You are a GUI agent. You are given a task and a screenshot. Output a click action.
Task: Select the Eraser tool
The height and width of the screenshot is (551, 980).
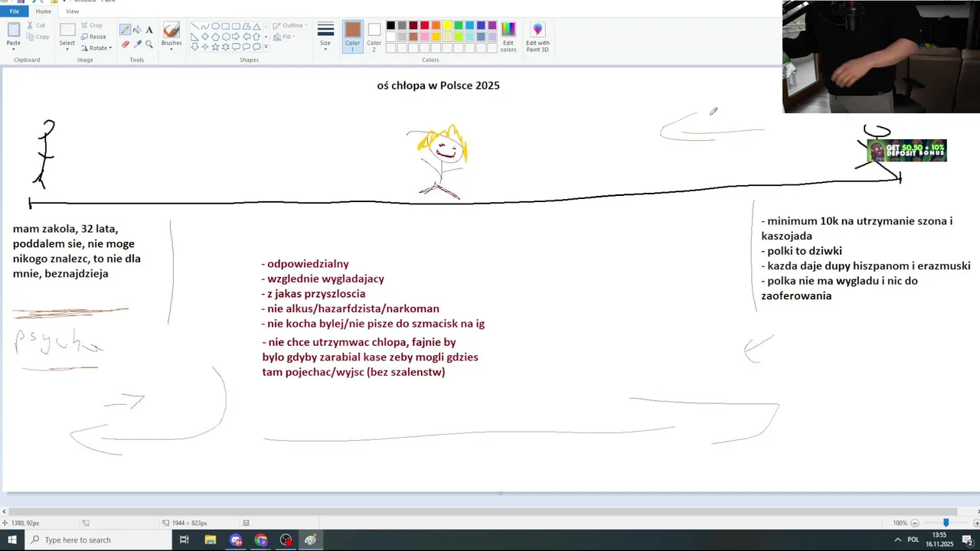pos(125,44)
